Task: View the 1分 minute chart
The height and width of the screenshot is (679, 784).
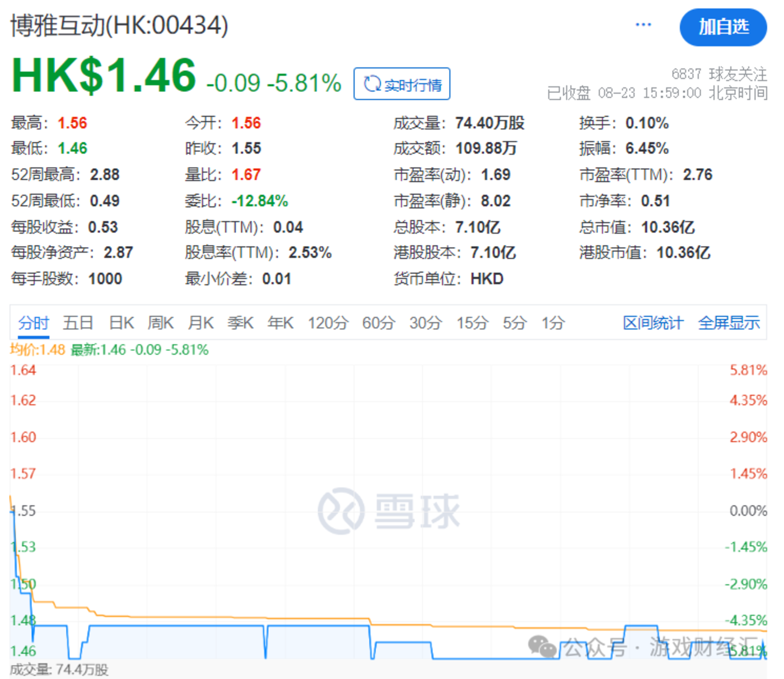Action: pyautogui.click(x=552, y=323)
